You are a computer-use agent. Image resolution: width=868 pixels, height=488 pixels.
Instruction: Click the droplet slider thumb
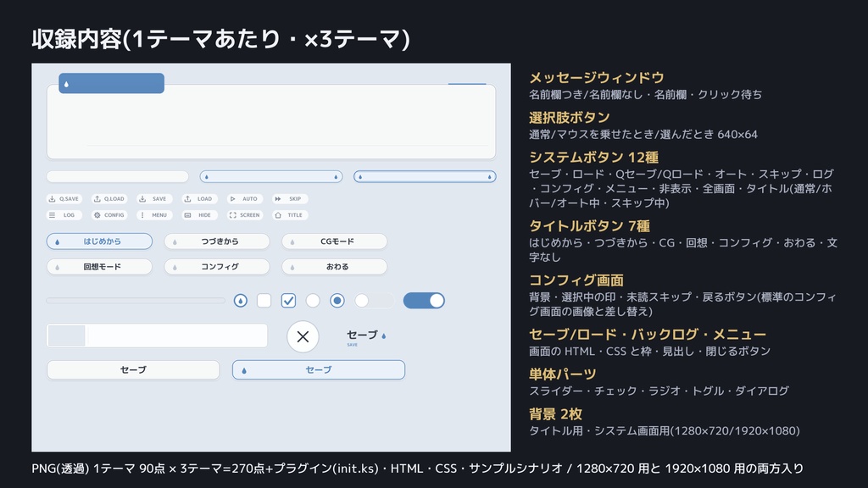(x=240, y=301)
